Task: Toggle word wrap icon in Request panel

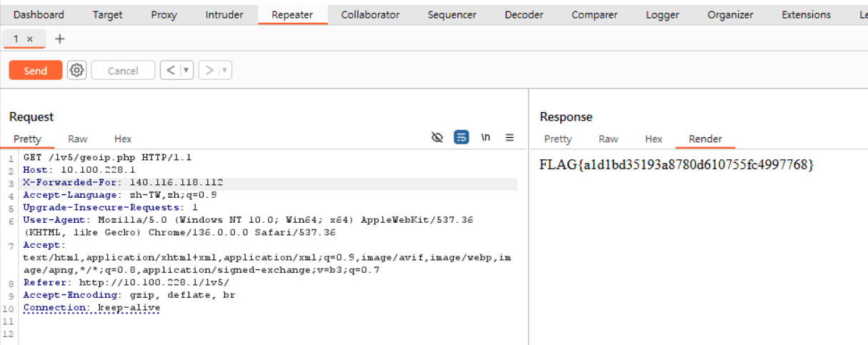Action: point(462,137)
